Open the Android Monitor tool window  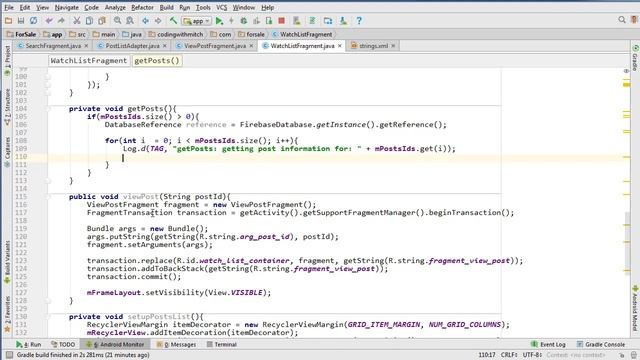coord(116,344)
